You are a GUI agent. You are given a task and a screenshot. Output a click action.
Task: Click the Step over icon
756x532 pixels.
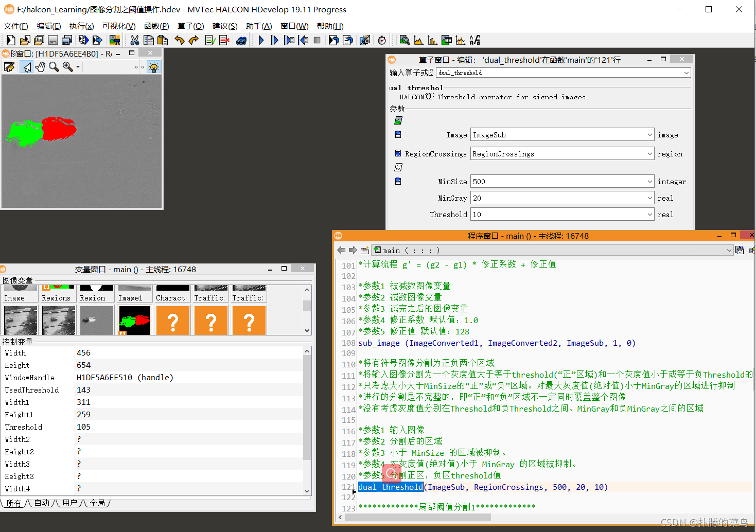coord(275,40)
